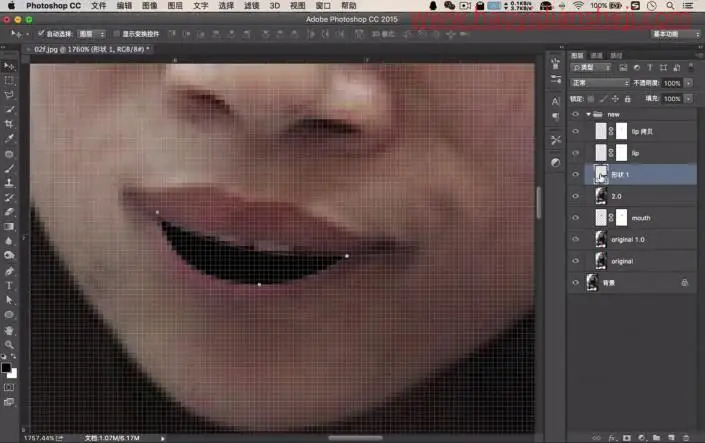Switch to the 路径 Paths tab
705x443 pixels.
point(616,55)
